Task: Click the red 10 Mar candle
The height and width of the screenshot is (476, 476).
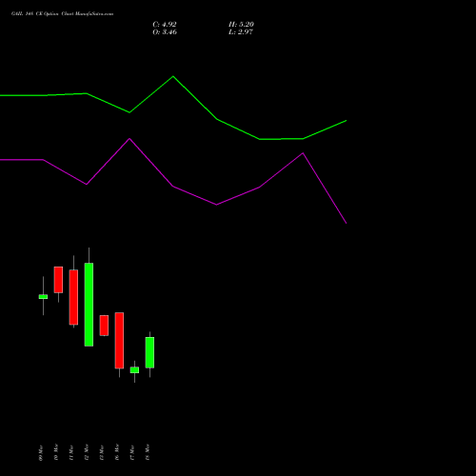Action: [58, 280]
